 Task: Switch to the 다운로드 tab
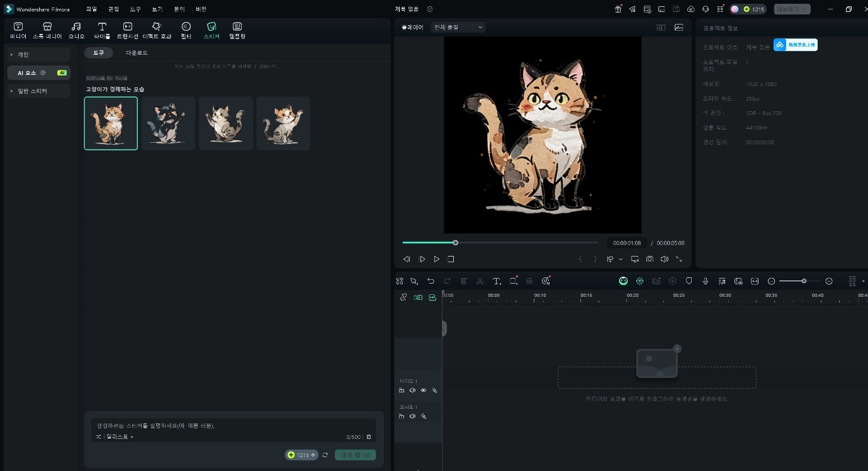point(137,53)
